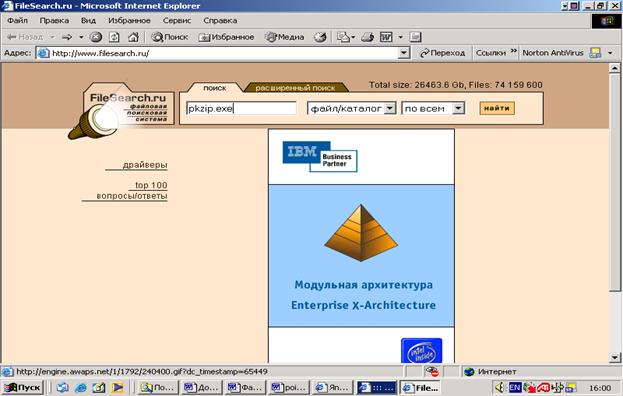Expand the back button history arrow
Screen dimensions: 623x396
click(x=52, y=37)
